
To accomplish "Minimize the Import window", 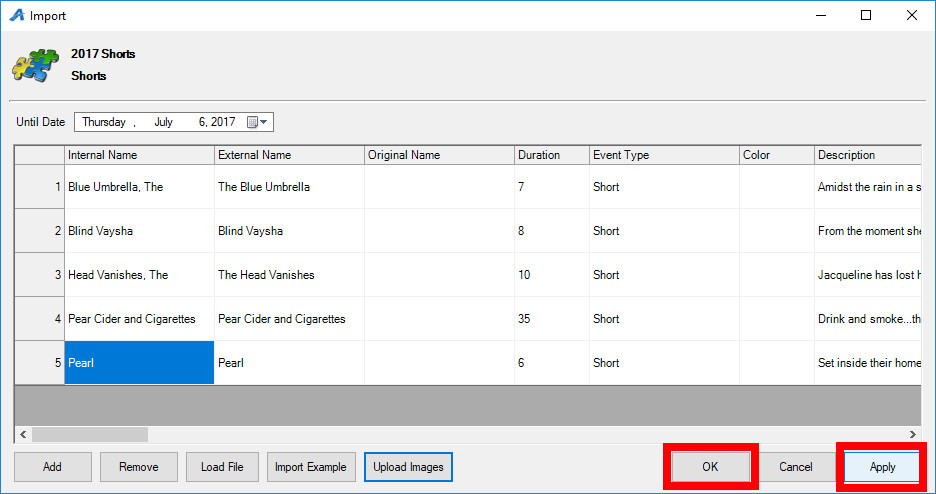I will [x=821, y=16].
